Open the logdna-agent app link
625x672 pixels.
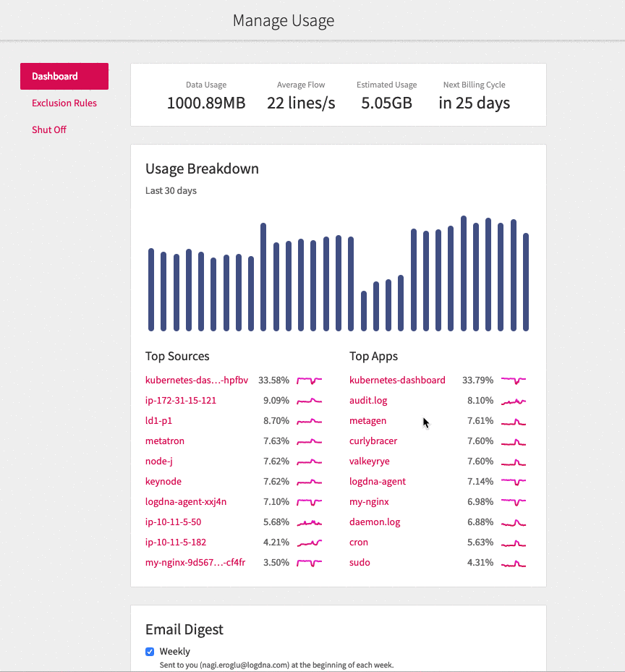[378, 481]
